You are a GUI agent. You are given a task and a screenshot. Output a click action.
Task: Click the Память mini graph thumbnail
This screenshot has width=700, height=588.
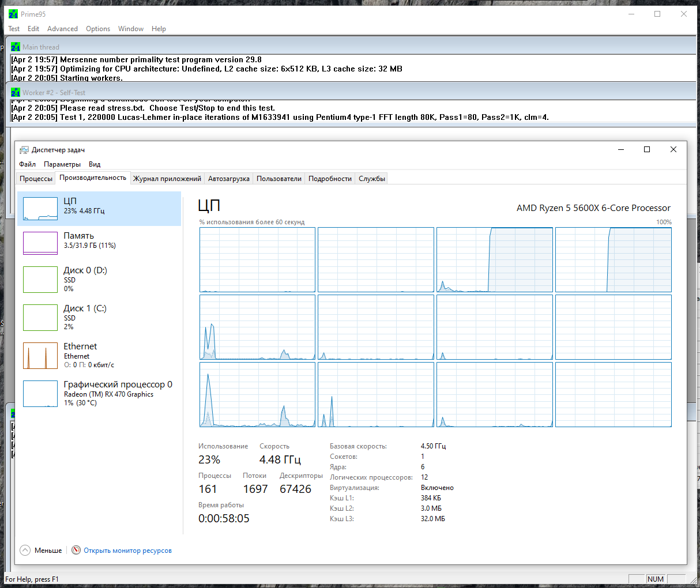40,243
